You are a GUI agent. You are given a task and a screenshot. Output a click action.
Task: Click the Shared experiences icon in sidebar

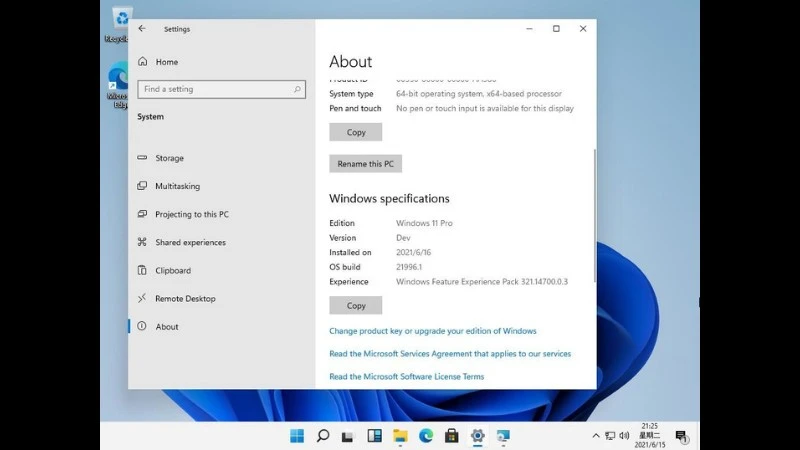pyautogui.click(x=142, y=242)
